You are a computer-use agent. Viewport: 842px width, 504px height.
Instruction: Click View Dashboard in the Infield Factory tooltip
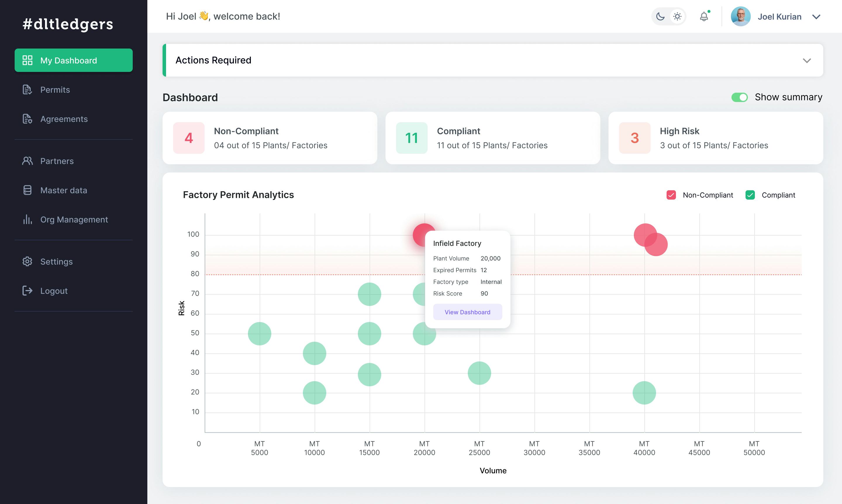[x=467, y=312]
